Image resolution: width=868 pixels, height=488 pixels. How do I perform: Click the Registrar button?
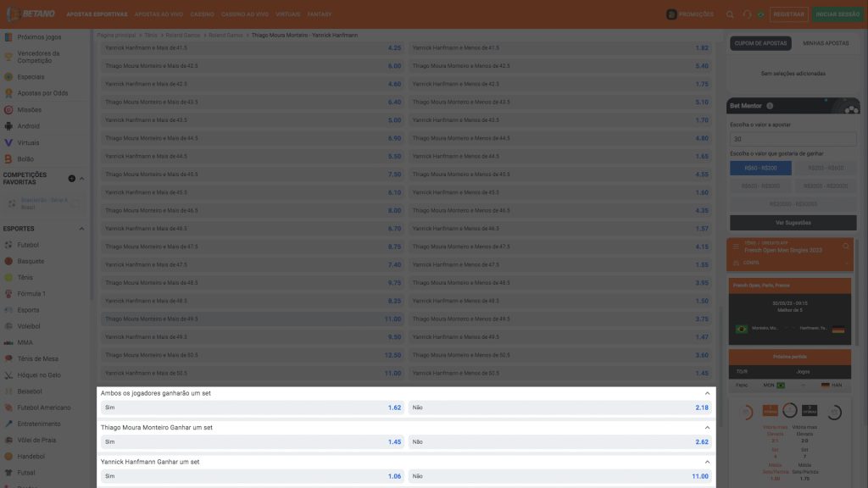789,14
